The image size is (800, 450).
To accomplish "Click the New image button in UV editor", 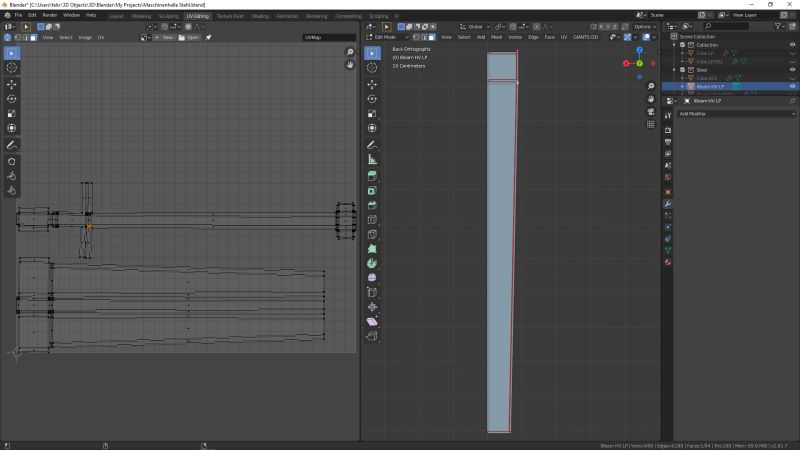I will click(x=164, y=37).
